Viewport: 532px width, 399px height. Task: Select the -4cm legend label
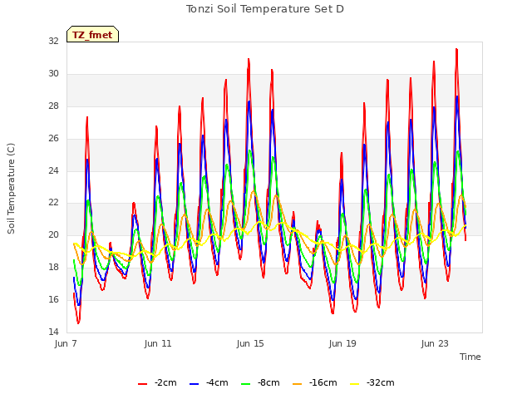point(217,382)
